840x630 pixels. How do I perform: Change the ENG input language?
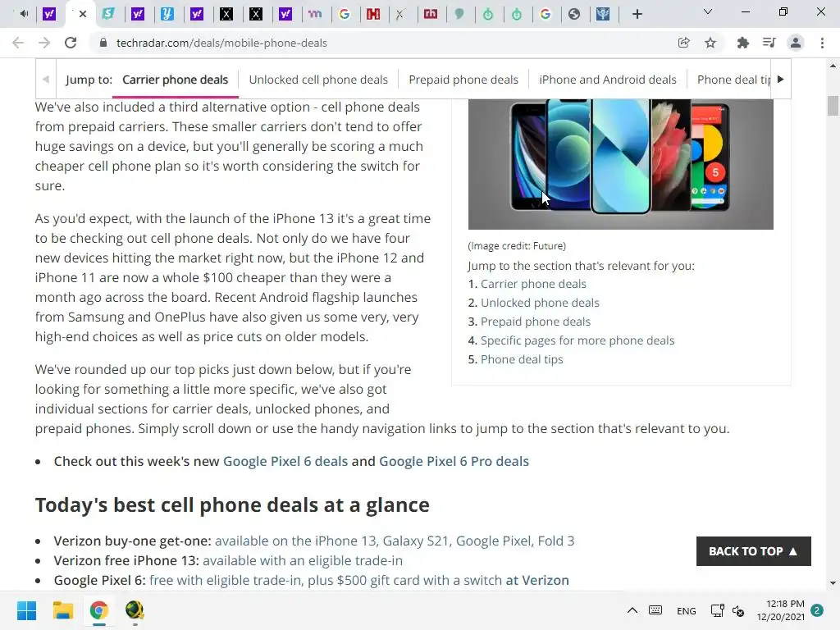point(687,611)
